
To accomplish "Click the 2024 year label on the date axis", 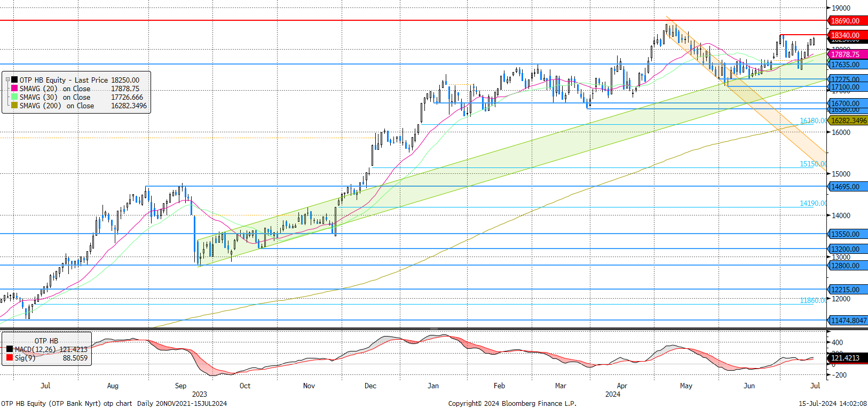I will pyautogui.click(x=613, y=394).
